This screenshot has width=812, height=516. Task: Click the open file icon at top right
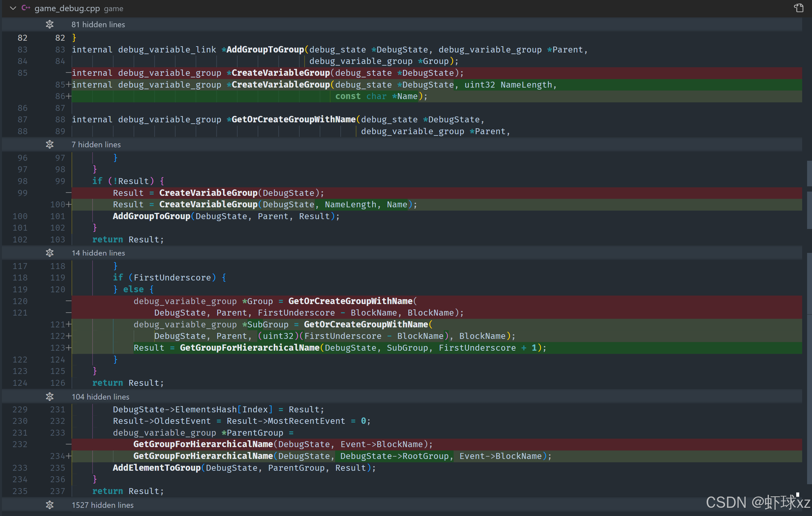(798, 8)
